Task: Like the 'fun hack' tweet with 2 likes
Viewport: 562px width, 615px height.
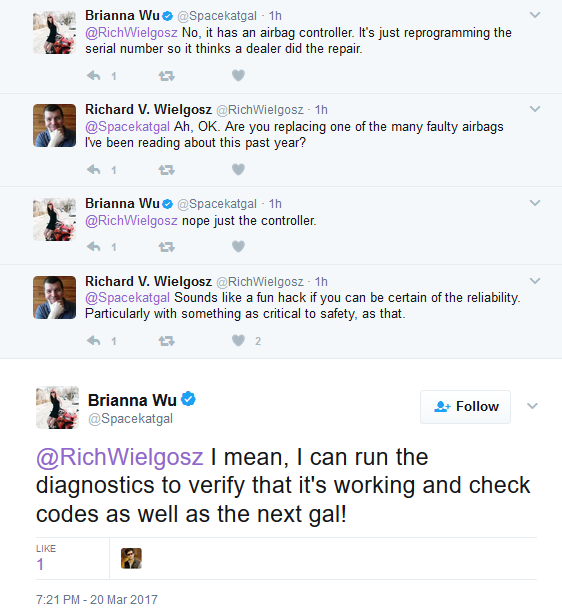Action: [238, 340]
